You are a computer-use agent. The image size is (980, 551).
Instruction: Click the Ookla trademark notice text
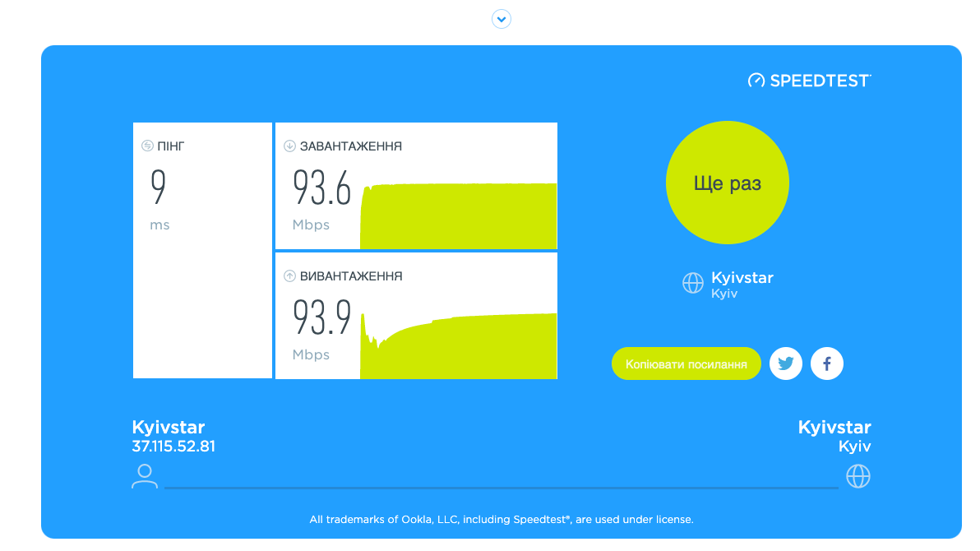pyautogui.click(x=502, y=520)
